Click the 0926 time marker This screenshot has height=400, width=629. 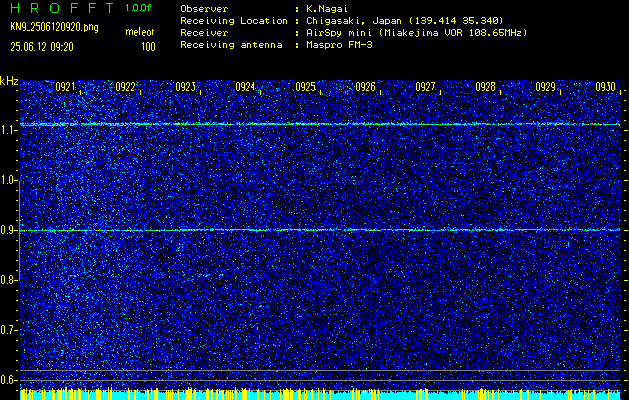point(365,87)
